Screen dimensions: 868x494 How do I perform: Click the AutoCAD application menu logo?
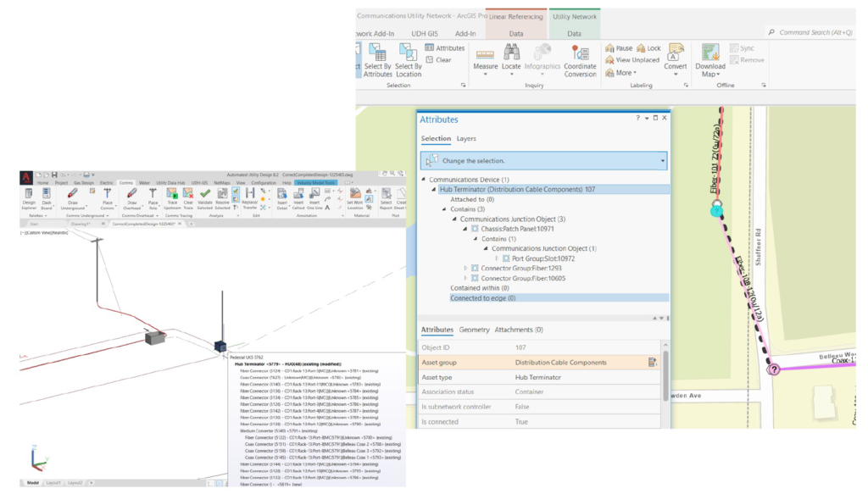tap(26, 177)
